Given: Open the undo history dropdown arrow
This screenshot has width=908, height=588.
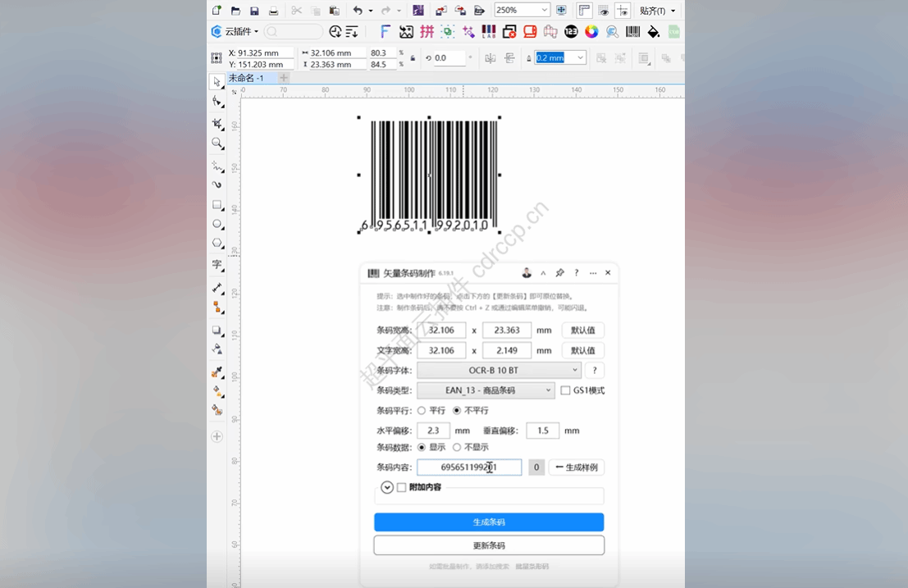Looking at the screenshot, I should click(371, 11).
